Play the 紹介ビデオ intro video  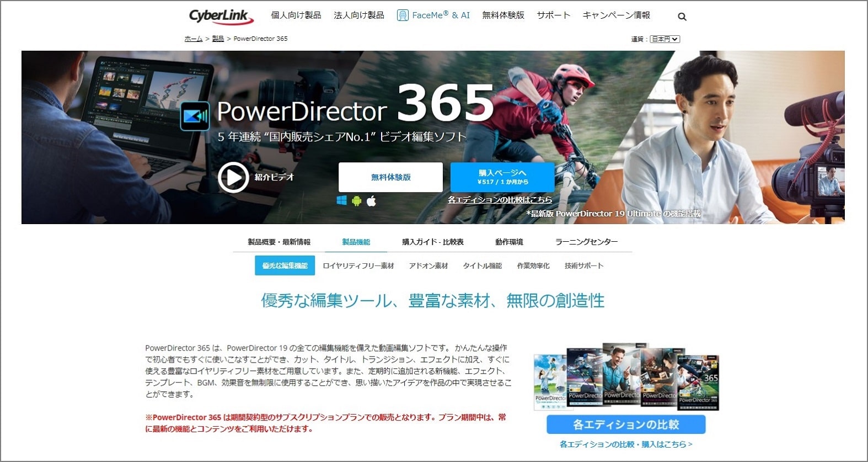(x=233, y=177)
